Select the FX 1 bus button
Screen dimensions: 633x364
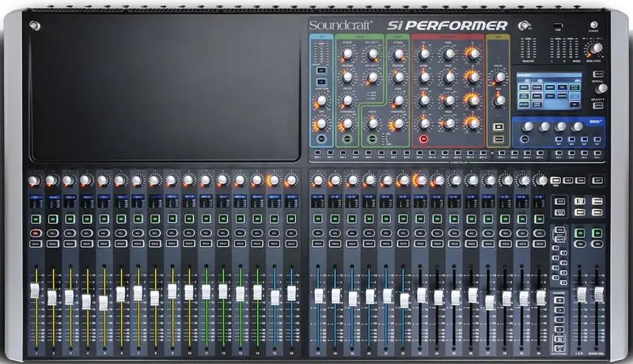[x=559, y=154]
